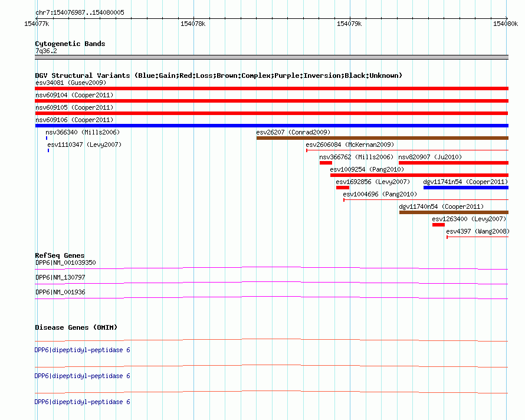
Task: Click the magenta DPP6|NM_130797 transcript line
Action: coord(271,283)
